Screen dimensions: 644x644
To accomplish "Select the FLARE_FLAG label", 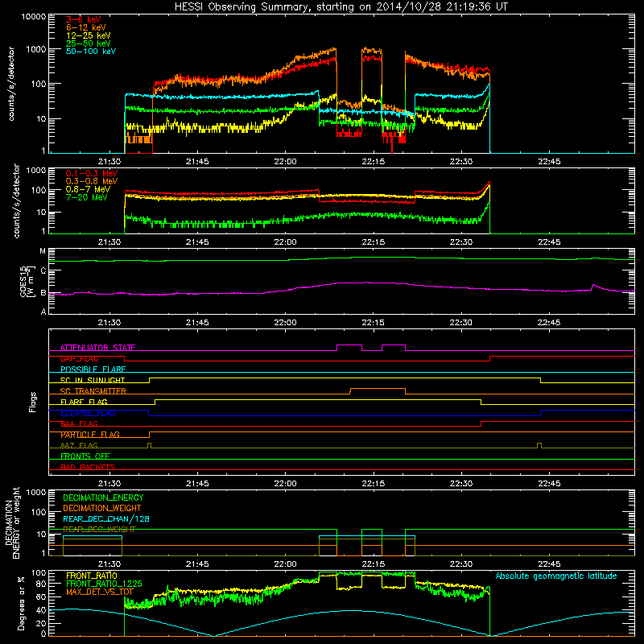I will pyautogui.click(x=84, y=402).
